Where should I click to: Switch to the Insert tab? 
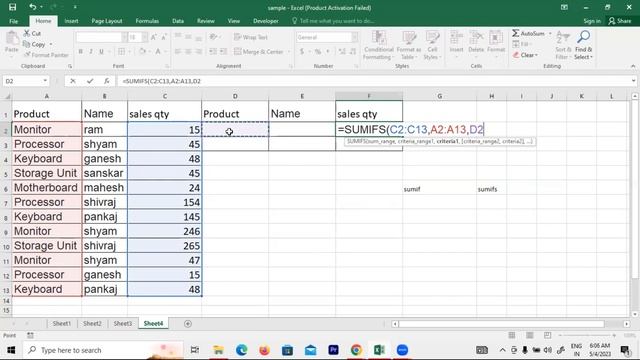(71, 21)
